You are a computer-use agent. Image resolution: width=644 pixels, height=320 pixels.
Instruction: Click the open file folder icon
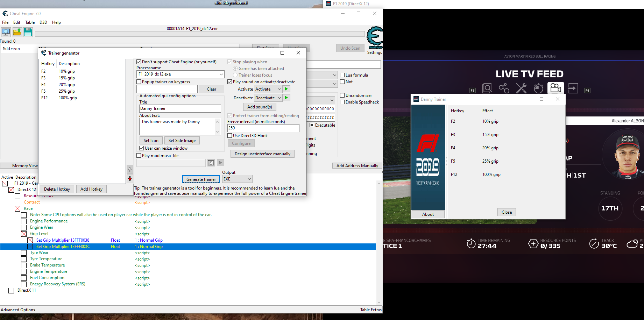click(17, 32)
